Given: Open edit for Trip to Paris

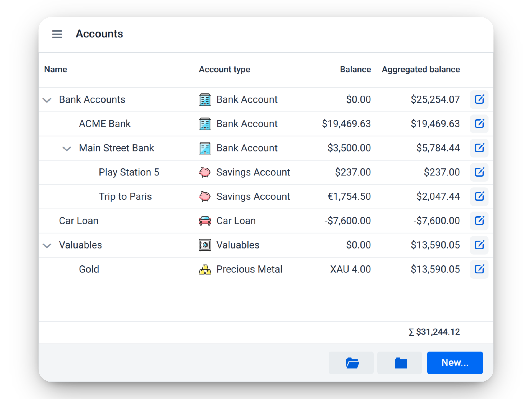Looking at the screenshot, I should tap(479, 196).
